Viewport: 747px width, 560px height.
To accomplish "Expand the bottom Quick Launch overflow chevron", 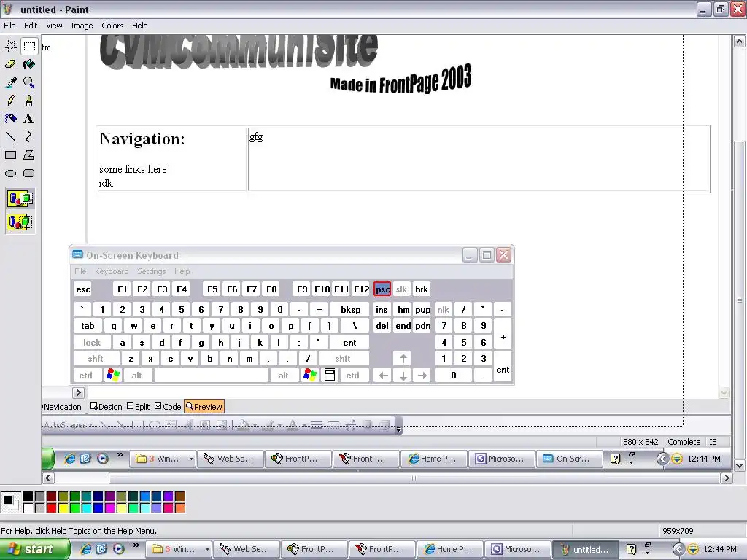I will pos(136,545).
